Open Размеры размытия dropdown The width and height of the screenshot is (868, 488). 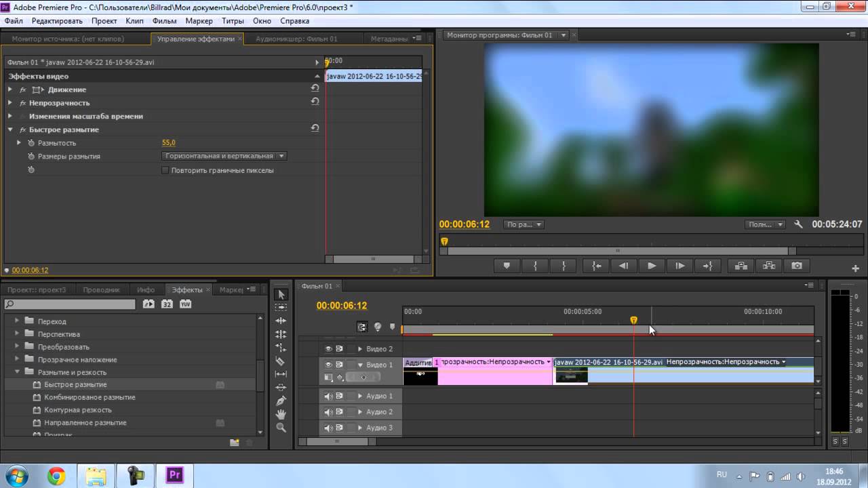click(x=224, y=156)
